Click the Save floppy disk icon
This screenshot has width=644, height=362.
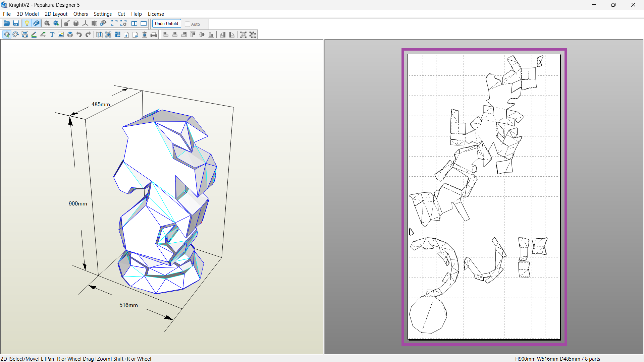[x=16, y=23]
